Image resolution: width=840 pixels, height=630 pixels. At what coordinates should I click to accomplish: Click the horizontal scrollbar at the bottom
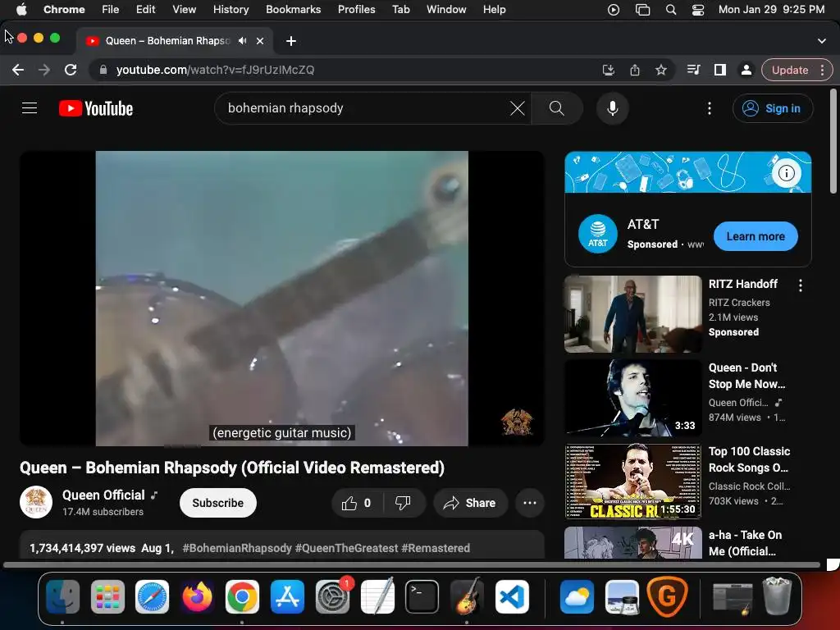[x=412, y=564]
